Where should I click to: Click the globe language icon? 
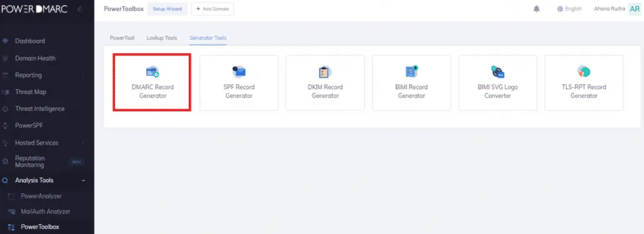(x=560, y=9)
